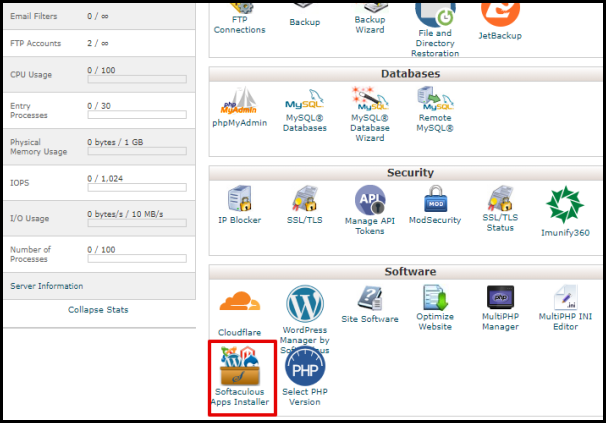Open Select PHP Version

(x=305, y=376)
